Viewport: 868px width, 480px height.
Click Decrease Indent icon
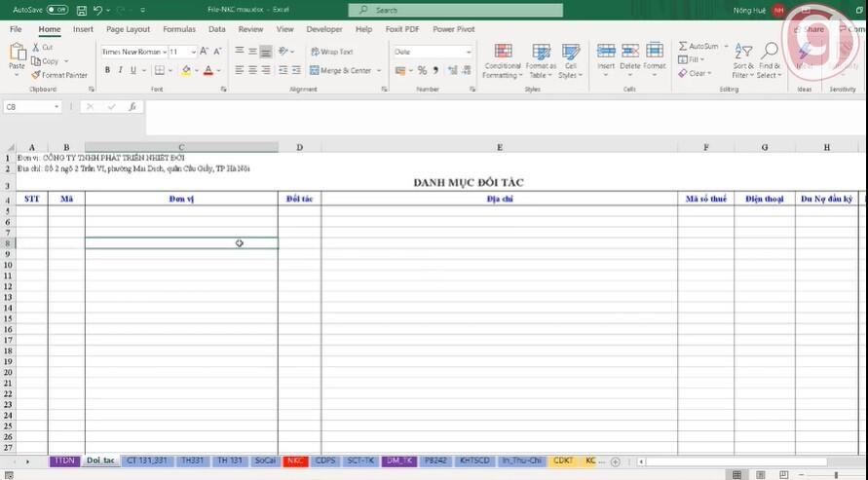283,70
